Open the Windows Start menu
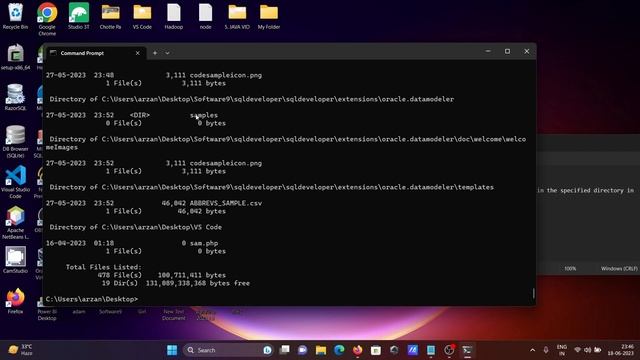Viewport: 640px width, 360px height. pyautogui.click(x=172, y=350)
